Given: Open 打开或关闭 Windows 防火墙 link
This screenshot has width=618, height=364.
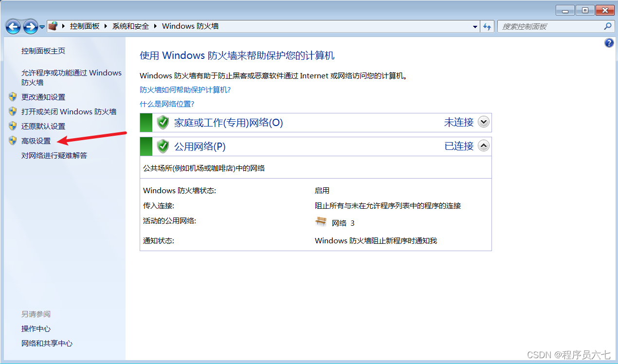Looking at the screenshot, I should [69, 111].
